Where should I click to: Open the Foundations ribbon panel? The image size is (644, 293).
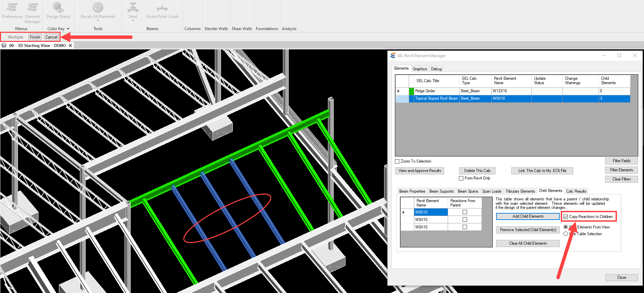click(267, 29)
